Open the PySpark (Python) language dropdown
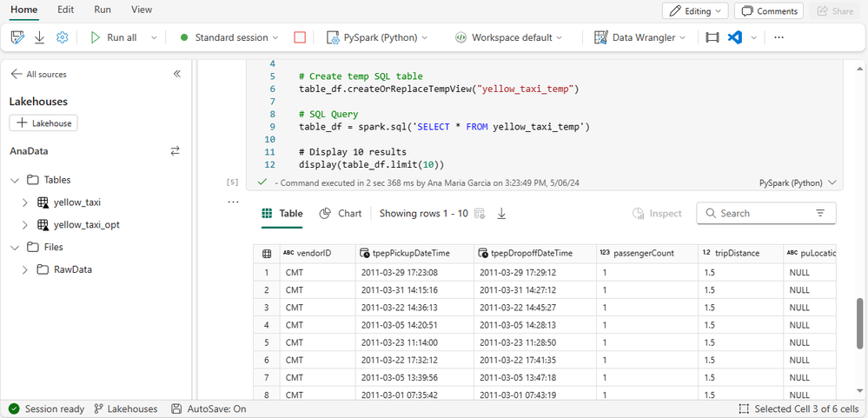The image size is (868, 418). click(377, 37)
